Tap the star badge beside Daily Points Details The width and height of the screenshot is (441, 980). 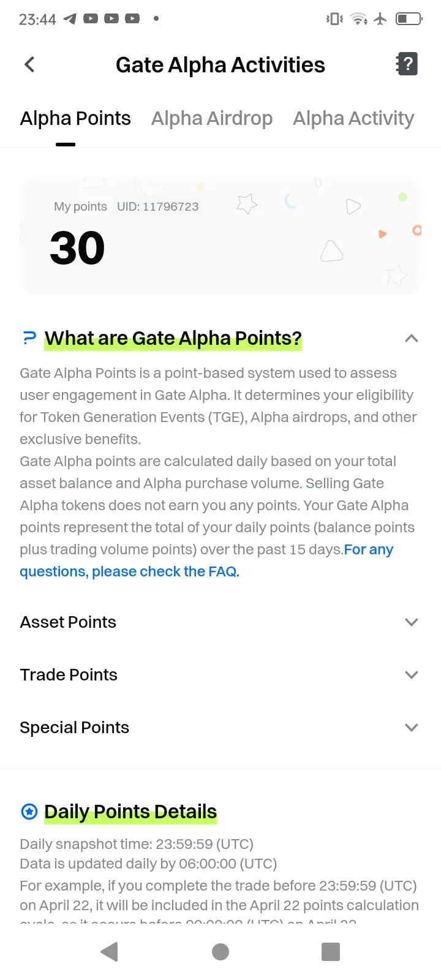[29, 812]
